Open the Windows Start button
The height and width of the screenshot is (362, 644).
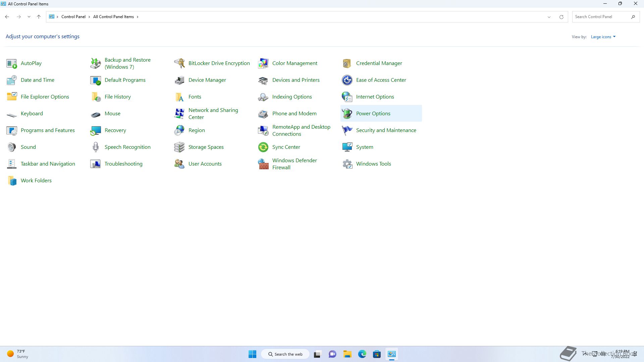coord(252,354)
